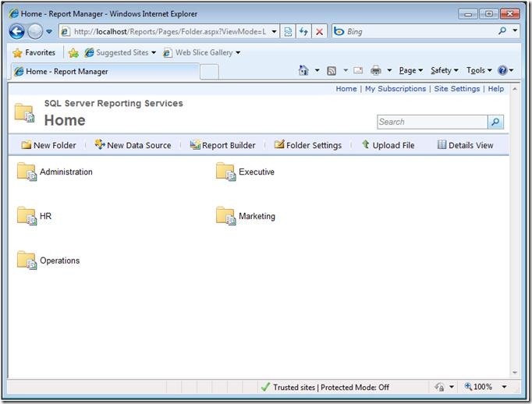
Task: Switch to Details View
Action: click(x=465, y=145)
